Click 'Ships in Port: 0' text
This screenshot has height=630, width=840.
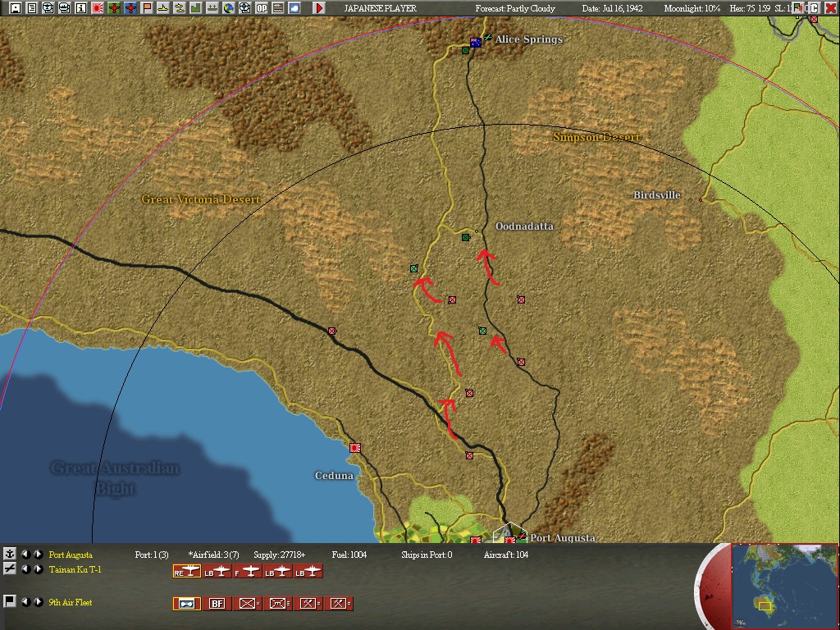427,555
